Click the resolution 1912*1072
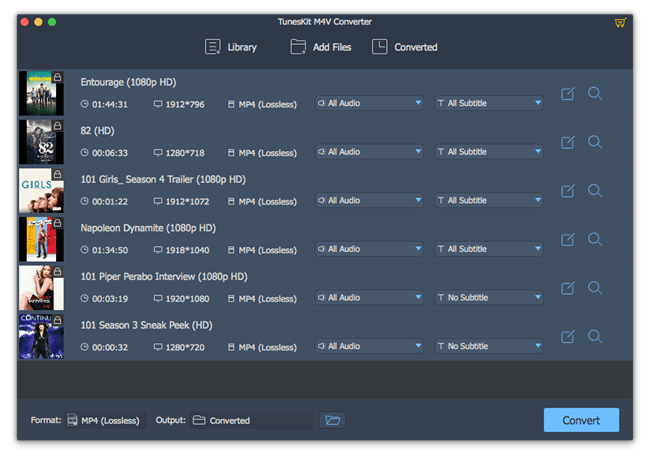This screenshot has height=460, width=650. (187, 201)
